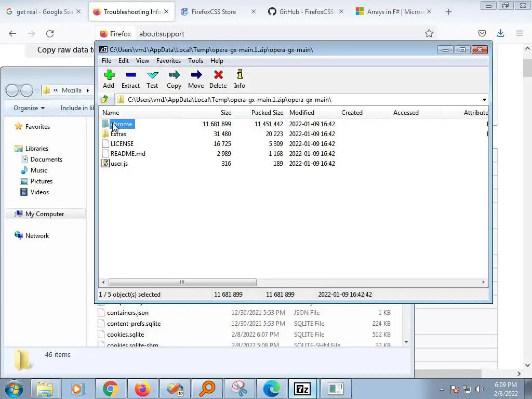Open Firefox Save to Pocket icon
The width and height of the screenshot is (532, 399).
tap(482, 33)
